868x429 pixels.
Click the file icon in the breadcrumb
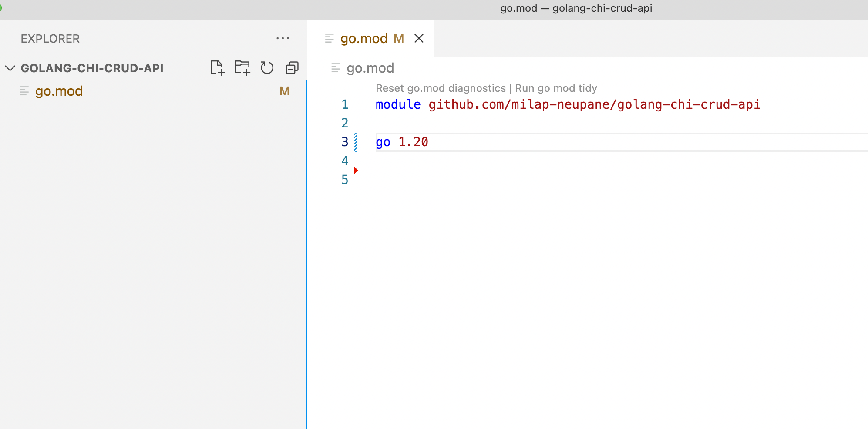click(336, 68)
